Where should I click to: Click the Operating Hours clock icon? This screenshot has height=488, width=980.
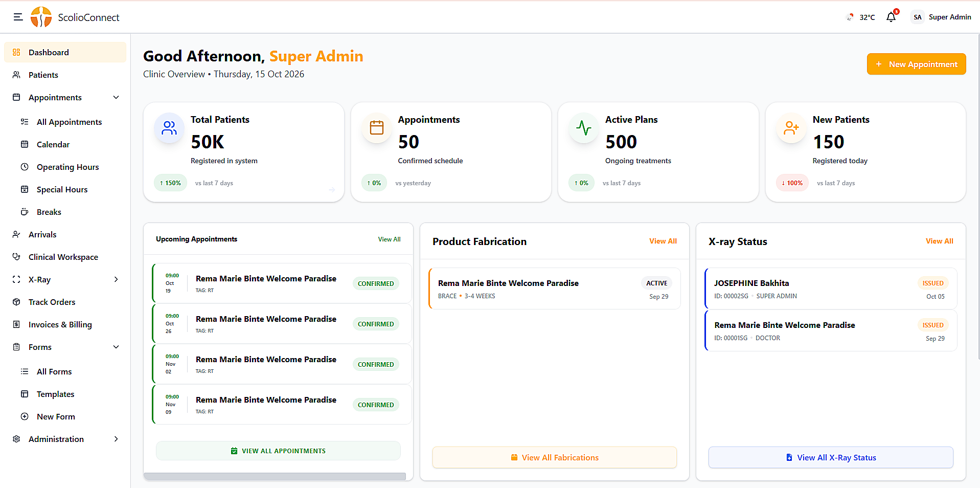(25, 167)
